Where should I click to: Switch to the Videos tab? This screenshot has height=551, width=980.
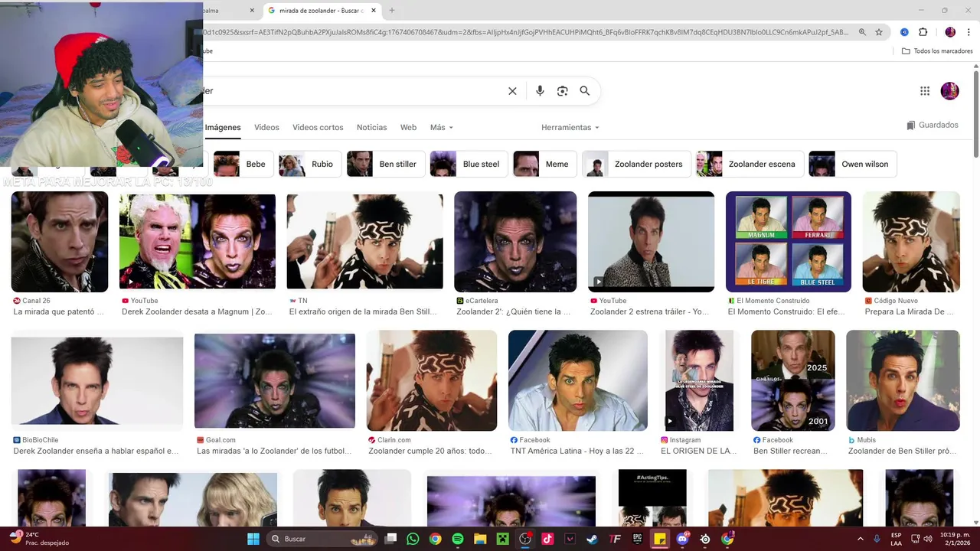click(266, 127)
